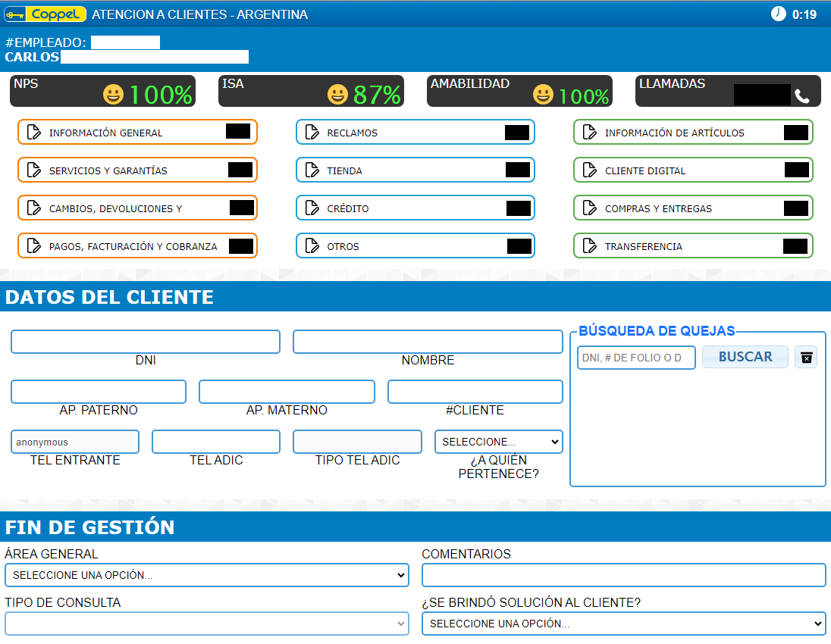
Task: Open the Transferencia category
Action: [x=693, y=245]
